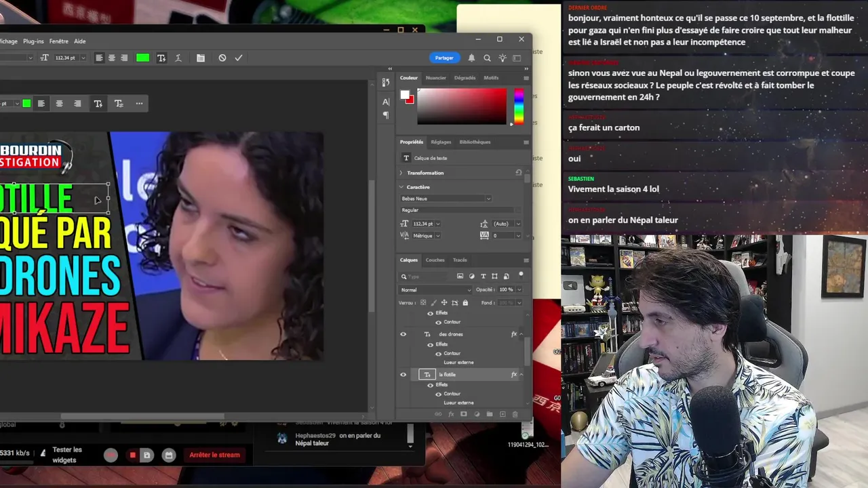Image resolution: width=868 pixels, height=488 pixels.
Task: Filter layers by pixel type icon
Action: click(x=460, y=277)
